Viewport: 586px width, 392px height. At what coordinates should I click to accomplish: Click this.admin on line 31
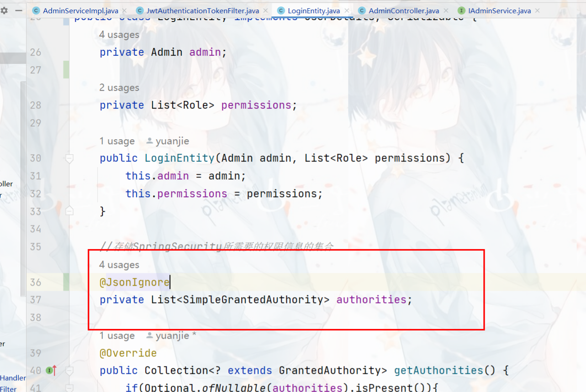point(157,176)
